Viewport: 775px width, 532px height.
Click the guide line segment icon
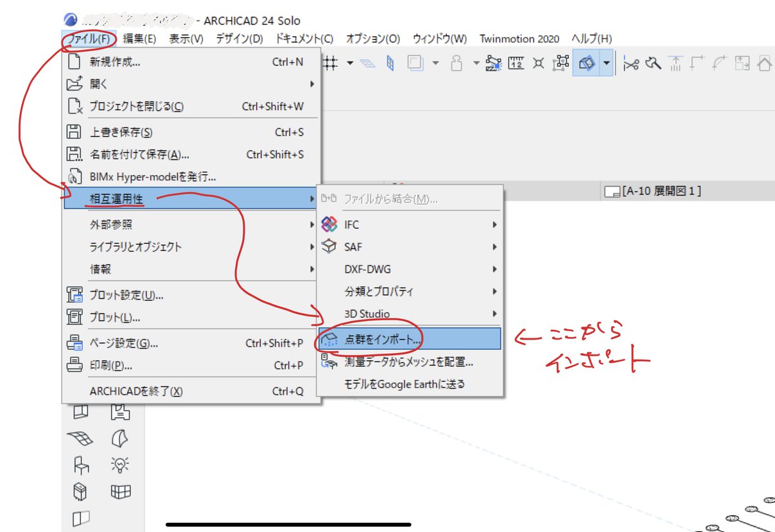point(493,63)
